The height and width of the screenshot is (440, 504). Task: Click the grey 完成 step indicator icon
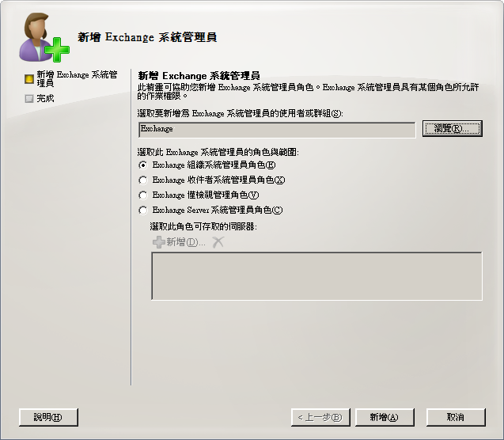[29, 98]
